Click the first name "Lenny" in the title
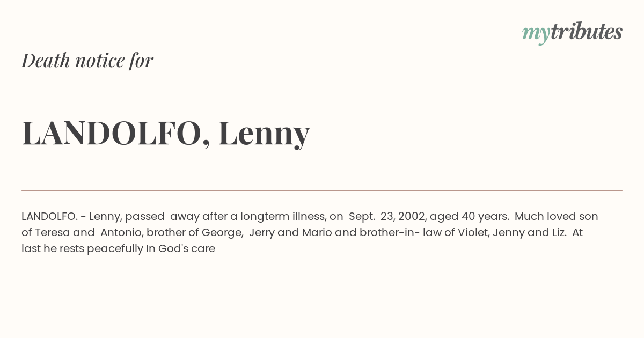Screen dimensions: 644x338 click(264, 133)
